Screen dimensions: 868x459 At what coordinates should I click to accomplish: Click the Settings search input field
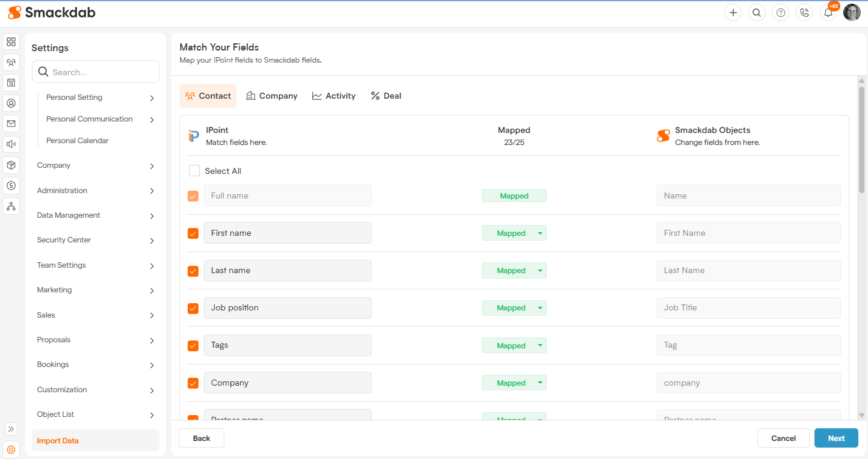tap(102, 72)
